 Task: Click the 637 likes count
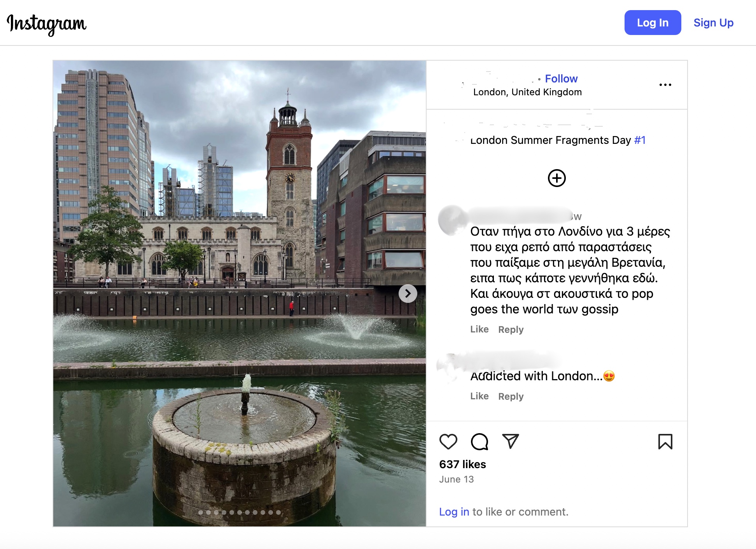coord(462,464)
